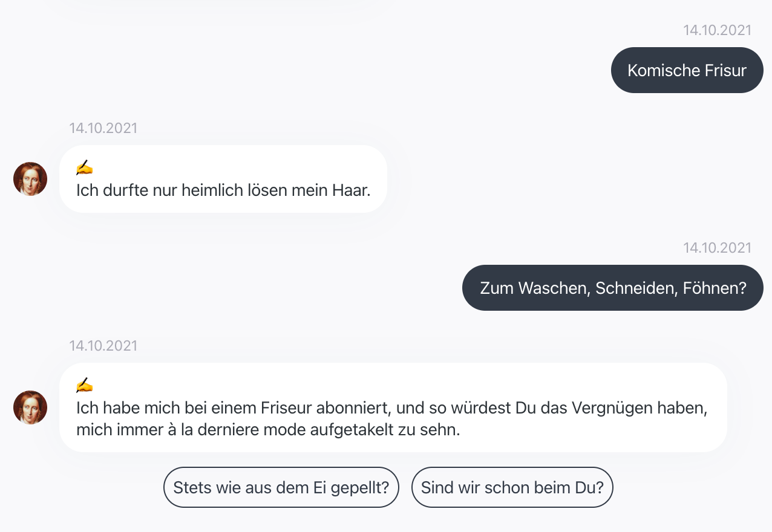
Task: Click writing hand emoji above 'Ich durfte nur'
Action: pyautogui.click(x=85, y=167)
